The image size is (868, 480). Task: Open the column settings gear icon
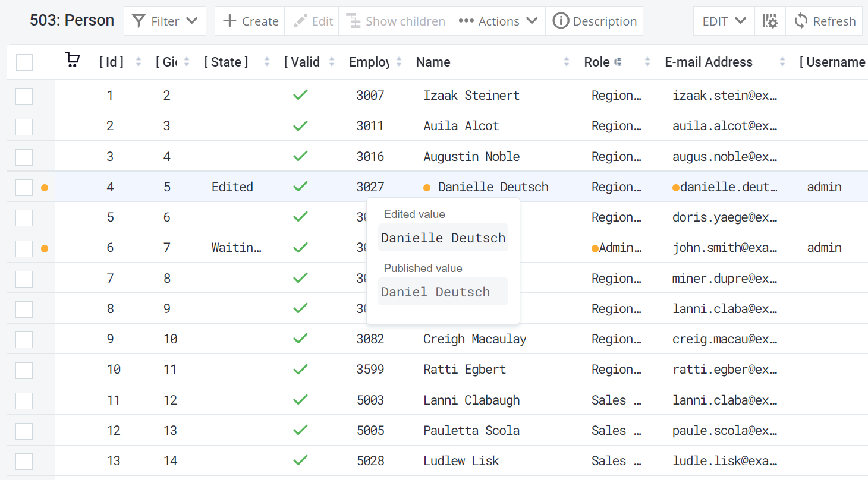tap(770, 21)
